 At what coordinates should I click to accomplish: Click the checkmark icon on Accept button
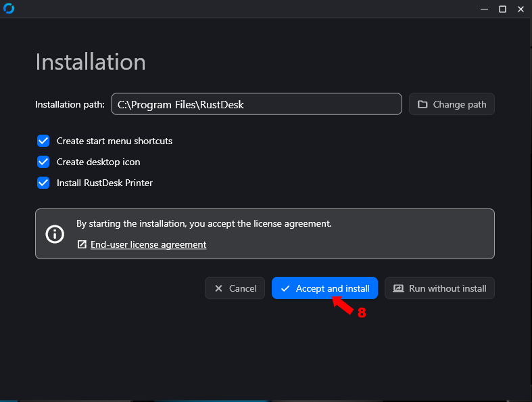tap(285, 288)
